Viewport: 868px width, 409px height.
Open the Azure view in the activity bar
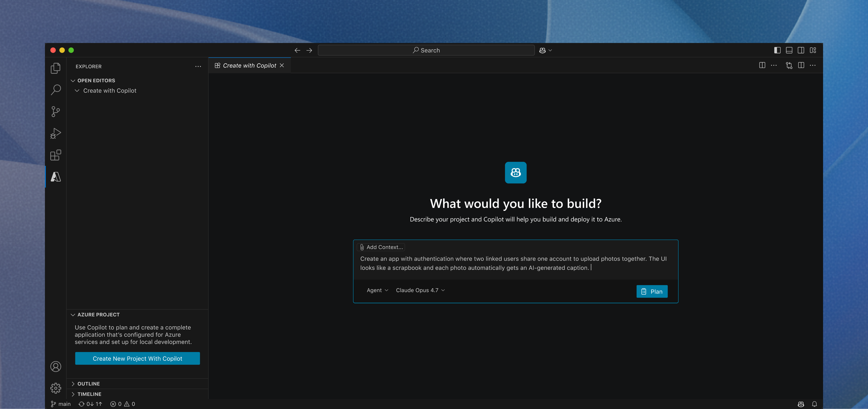(x=56, y=177)
